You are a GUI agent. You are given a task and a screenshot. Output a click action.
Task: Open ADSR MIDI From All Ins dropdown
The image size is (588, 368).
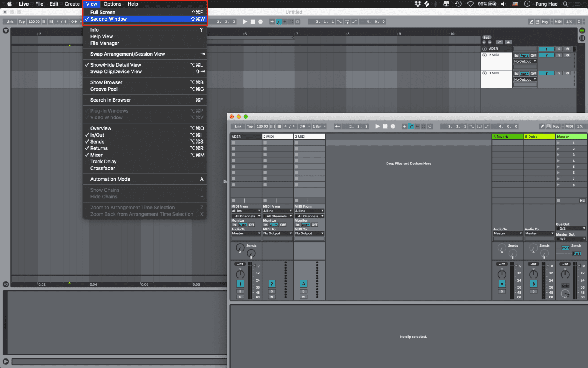point(246,211)
